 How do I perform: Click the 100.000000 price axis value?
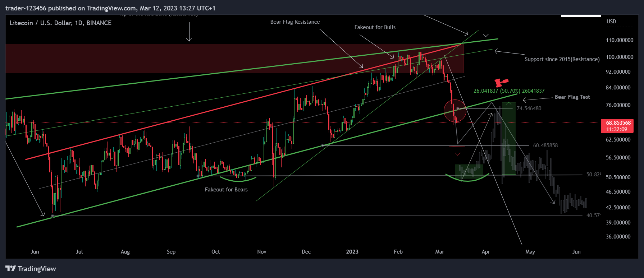point(620,57)
